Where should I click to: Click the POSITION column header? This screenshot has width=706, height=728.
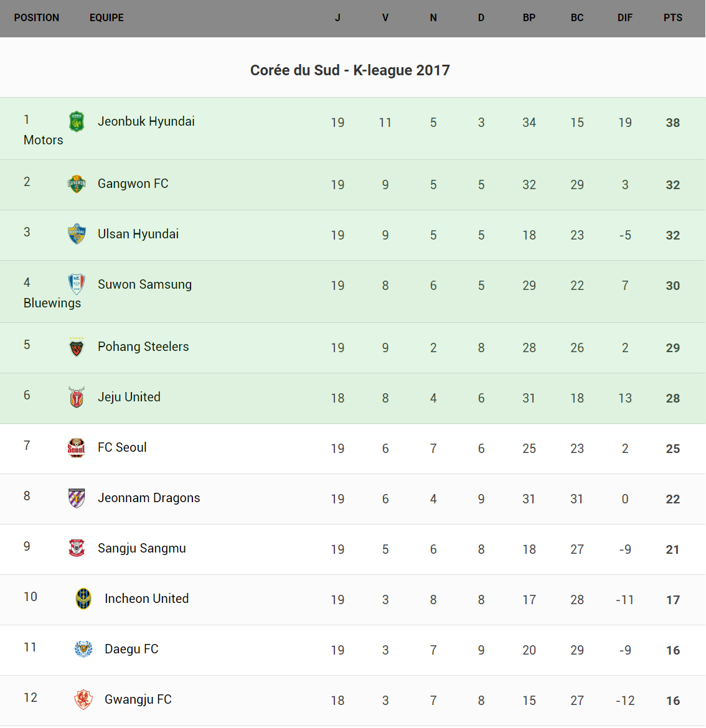(x=37, y=18)
